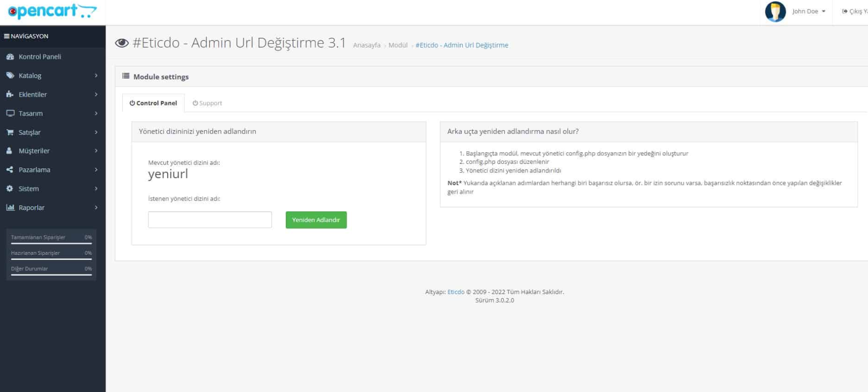Open the Modül breadcrumb link
The height and width of the screenshot is (392, 868).
point(398,45)
